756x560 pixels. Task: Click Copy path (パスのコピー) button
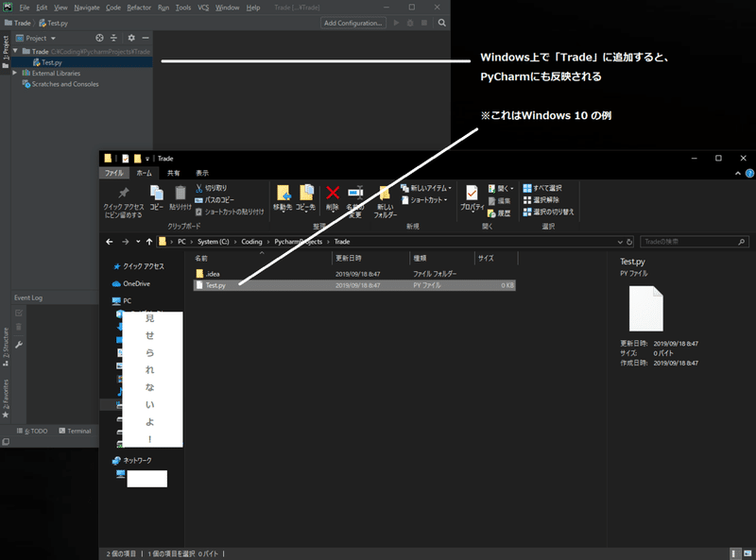click(x=215, y=199)
